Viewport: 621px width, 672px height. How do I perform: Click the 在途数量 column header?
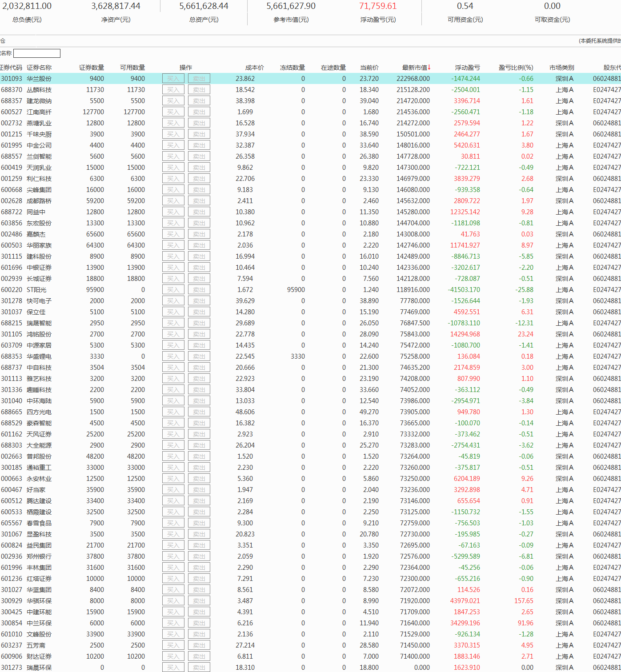pos(333,68)
